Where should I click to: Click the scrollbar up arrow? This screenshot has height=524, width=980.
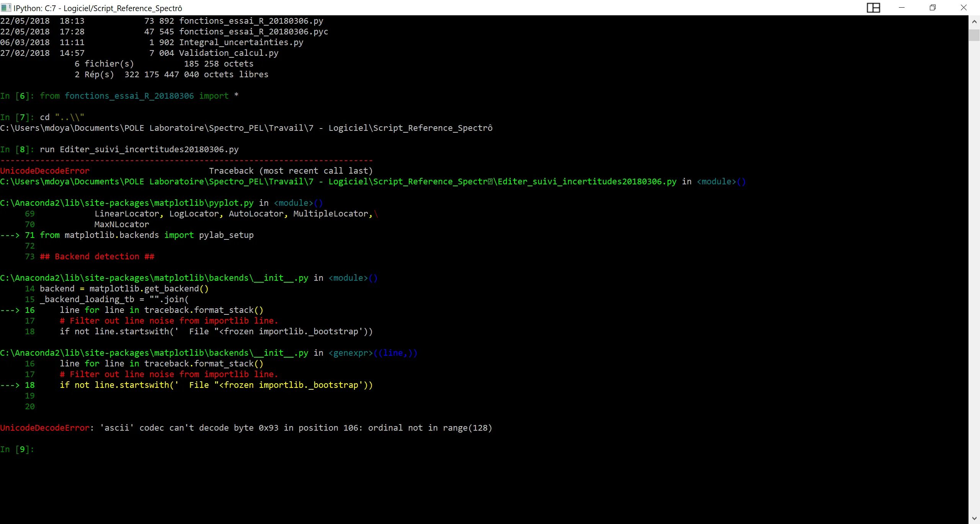974,22
